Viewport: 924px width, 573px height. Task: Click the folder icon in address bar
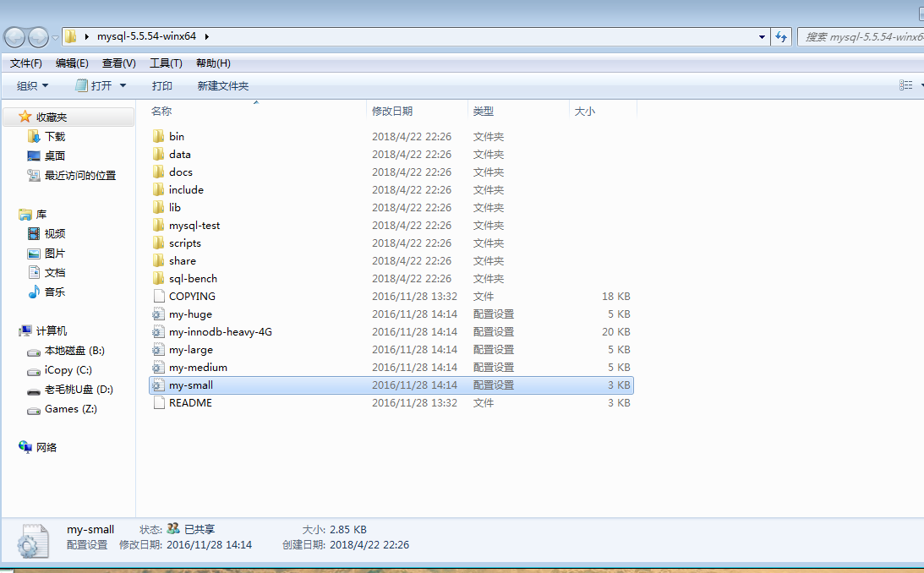[71, 36]
